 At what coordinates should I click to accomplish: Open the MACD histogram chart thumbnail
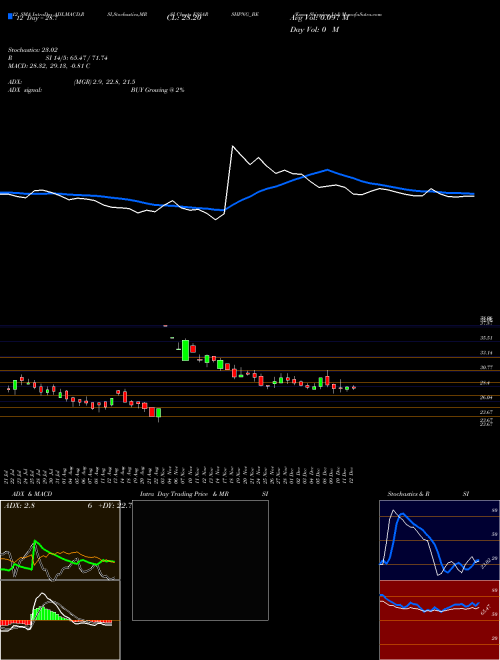click(60, 620)
